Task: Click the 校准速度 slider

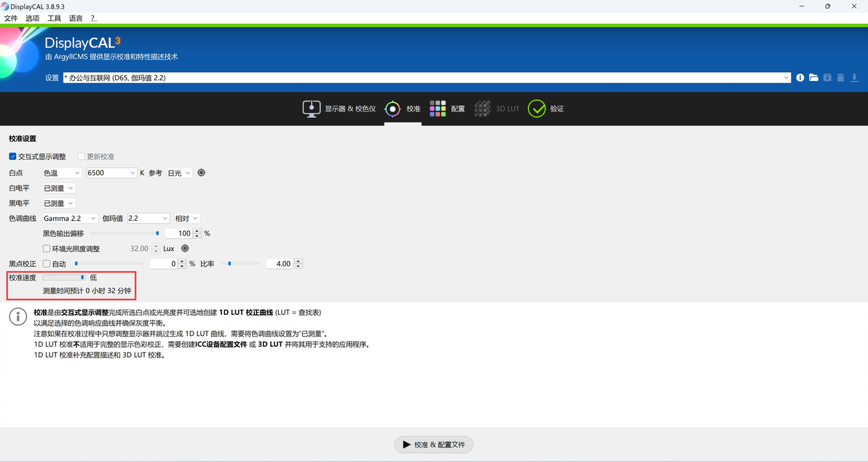Action: [x=64, y=278]
